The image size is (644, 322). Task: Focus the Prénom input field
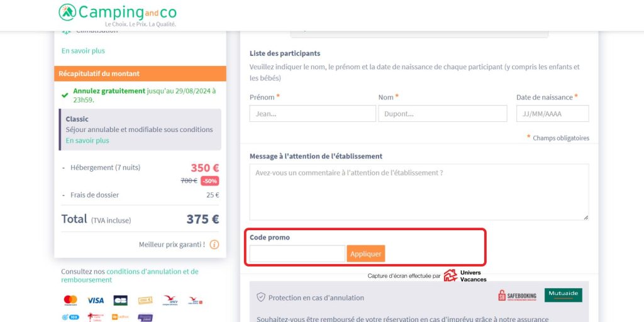[x=313, y=114]
